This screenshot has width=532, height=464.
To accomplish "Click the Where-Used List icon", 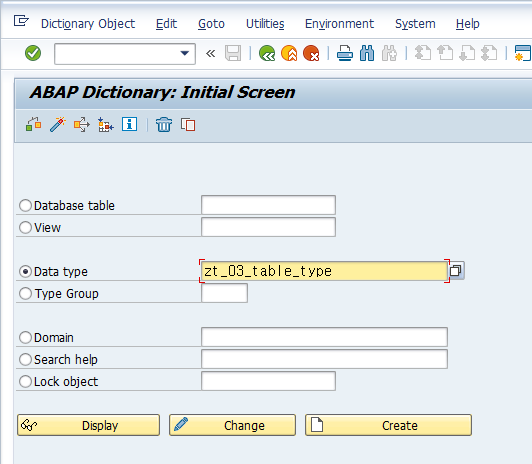I will tap(82, 124).
